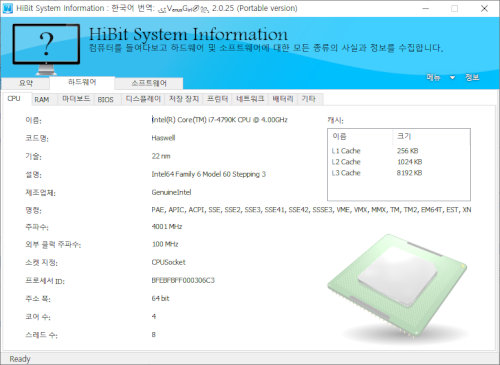This screenshot has width=500, height=365.
Task: Select the L2 Cache row
Action: tap(399, 162)
